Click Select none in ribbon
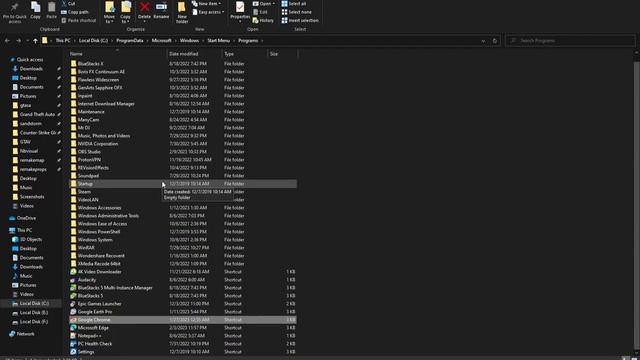Screen dimensions: 640x360 click(296, 12)
